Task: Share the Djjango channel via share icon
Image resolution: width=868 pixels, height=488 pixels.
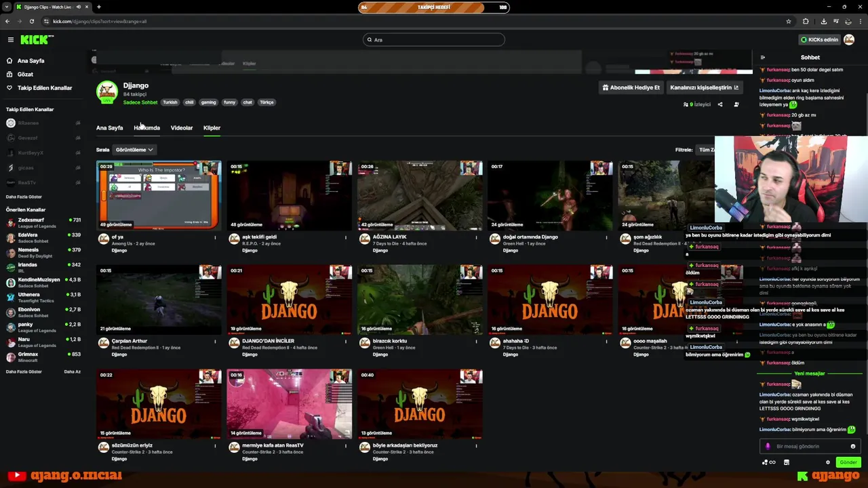Action: pyautogui.click(x=720, y=104)
